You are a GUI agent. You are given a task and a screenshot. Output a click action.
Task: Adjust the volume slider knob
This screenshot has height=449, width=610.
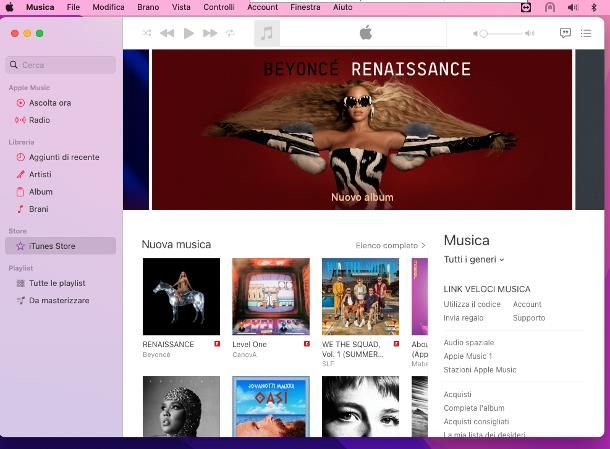484,34
